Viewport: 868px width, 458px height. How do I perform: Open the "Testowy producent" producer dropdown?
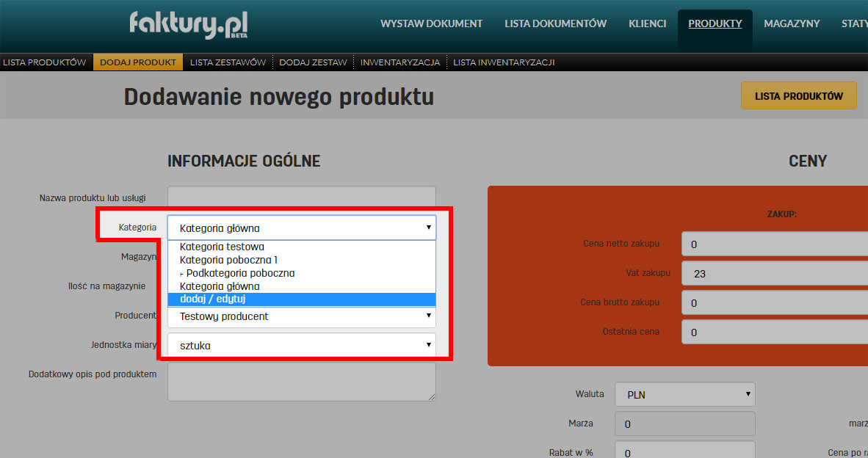click(x=302, y=316)
